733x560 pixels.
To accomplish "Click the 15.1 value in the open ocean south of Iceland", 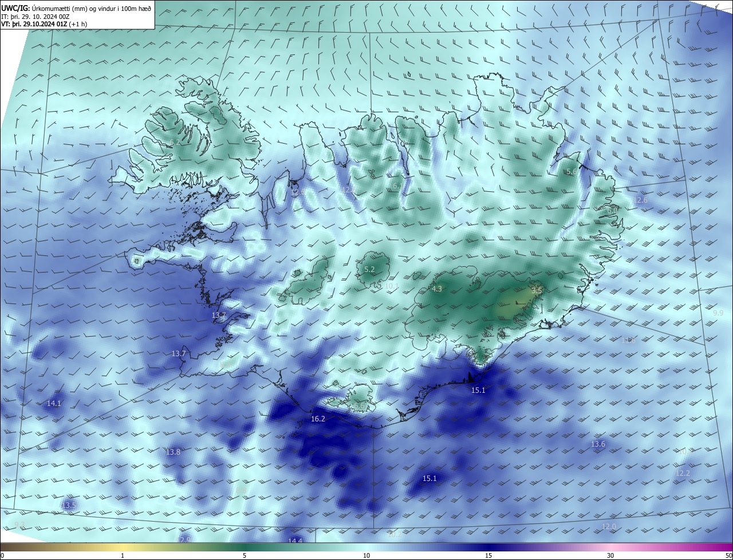I will [x=429, y=478].
